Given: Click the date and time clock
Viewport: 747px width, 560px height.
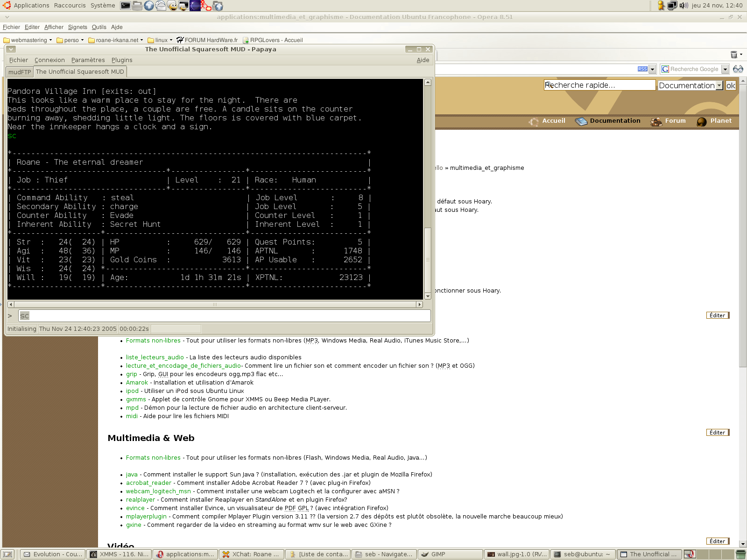Looking at the screenshot, I should coord(717,6).
